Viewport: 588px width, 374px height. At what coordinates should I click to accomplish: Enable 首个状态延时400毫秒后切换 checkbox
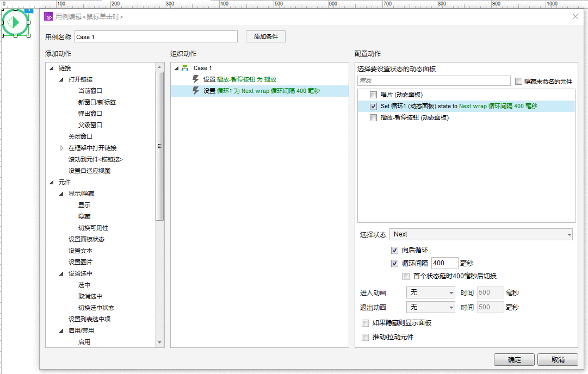[406, 276]
